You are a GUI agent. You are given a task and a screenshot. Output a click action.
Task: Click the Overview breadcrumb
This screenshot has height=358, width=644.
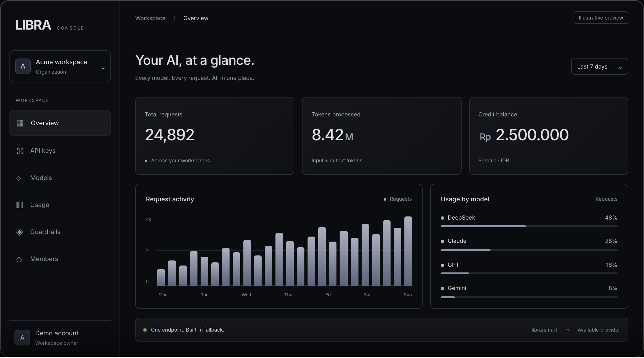pyautogui.click(x=196, y=18)
